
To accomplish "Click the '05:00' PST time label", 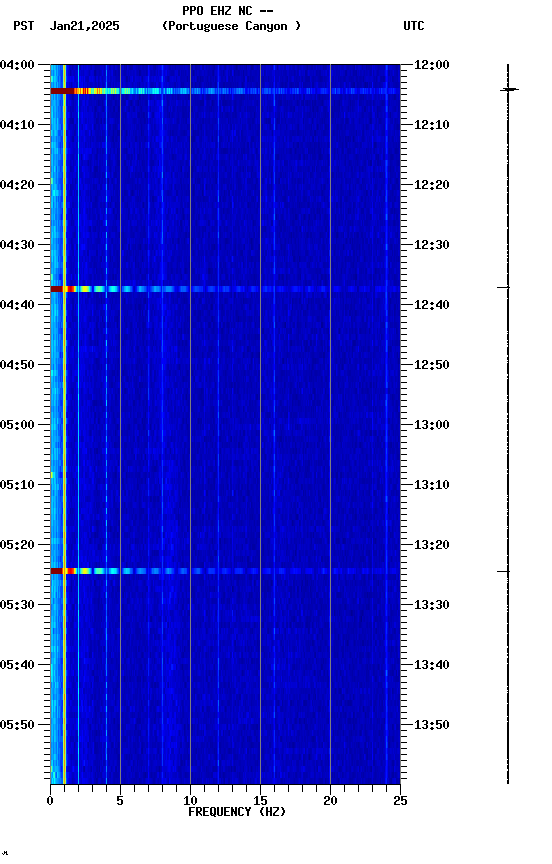I will pyautogui.click(x=17, y=425).
